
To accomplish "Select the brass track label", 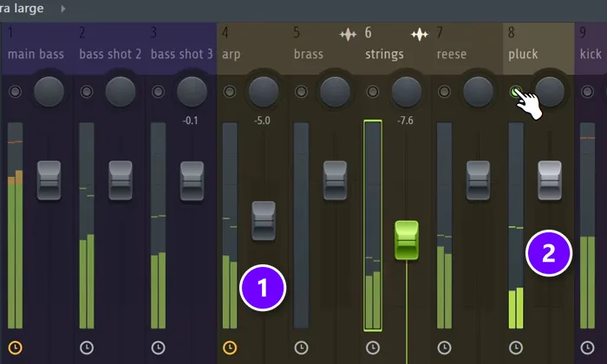I will click(x=309, y=54).
